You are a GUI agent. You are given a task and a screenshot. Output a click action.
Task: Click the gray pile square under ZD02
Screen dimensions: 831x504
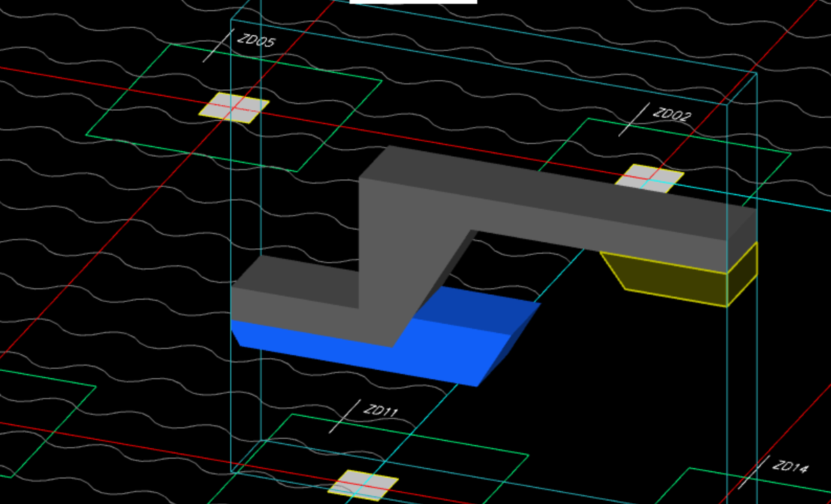pyautogui.click(x=649, y=178)
